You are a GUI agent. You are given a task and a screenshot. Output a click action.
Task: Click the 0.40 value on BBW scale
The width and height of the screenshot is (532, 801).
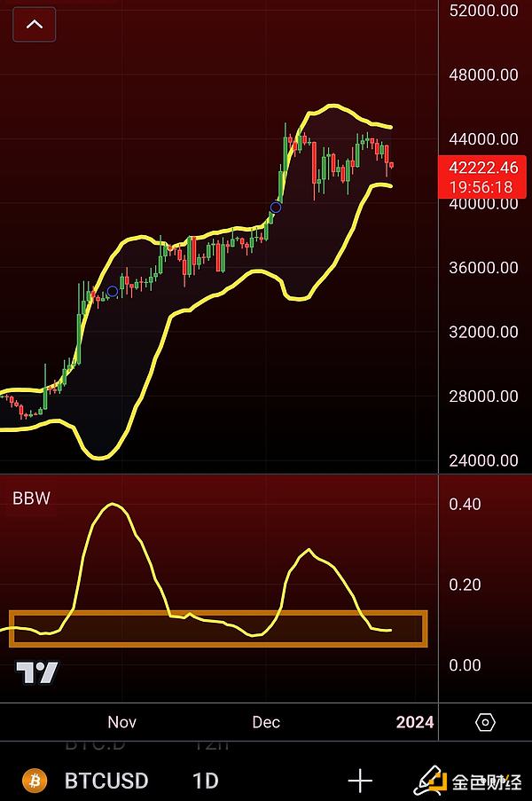(465, 504)
